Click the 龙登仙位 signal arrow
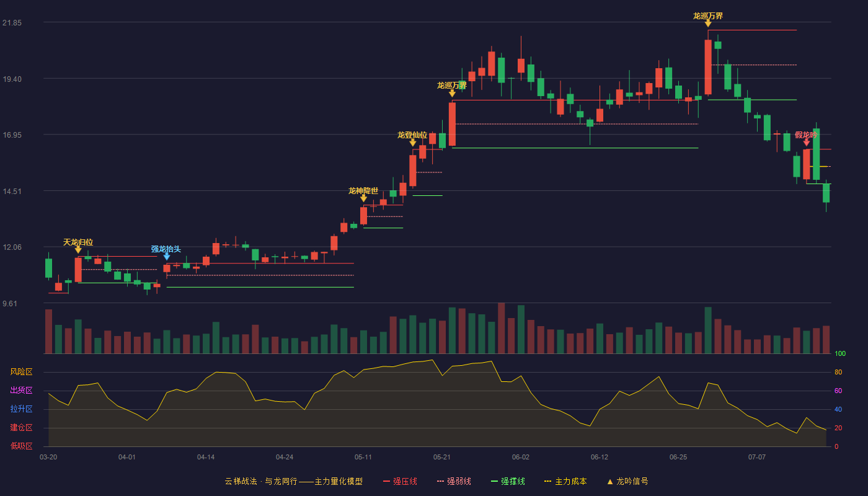 tap(413, 143)
